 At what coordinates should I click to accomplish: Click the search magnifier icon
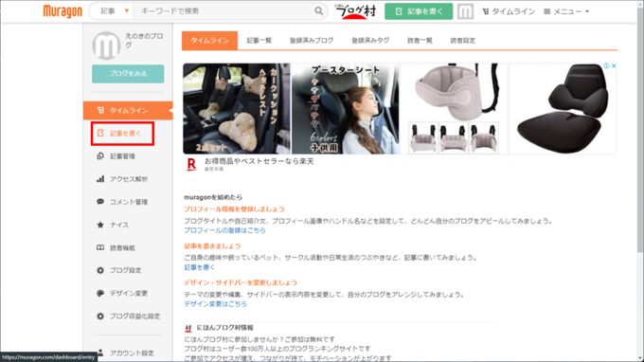(319, 11)
